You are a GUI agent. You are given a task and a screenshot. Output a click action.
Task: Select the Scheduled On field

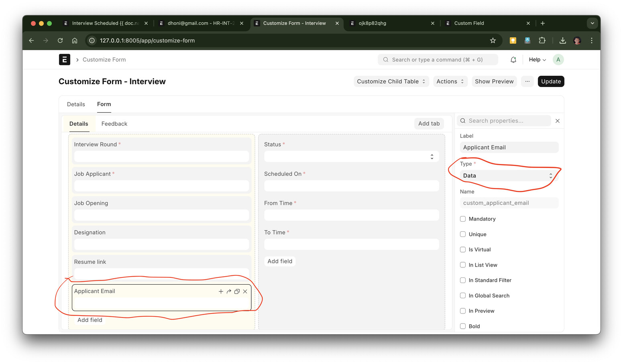click(351, 180)
